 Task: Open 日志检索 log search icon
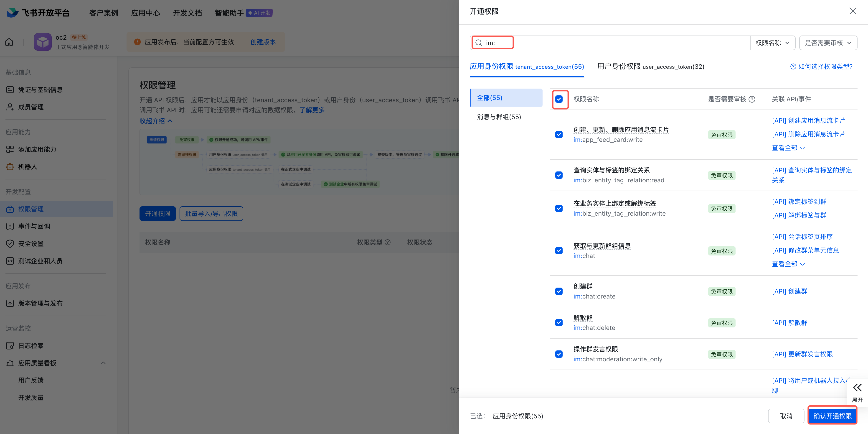[x=10, y=346]
